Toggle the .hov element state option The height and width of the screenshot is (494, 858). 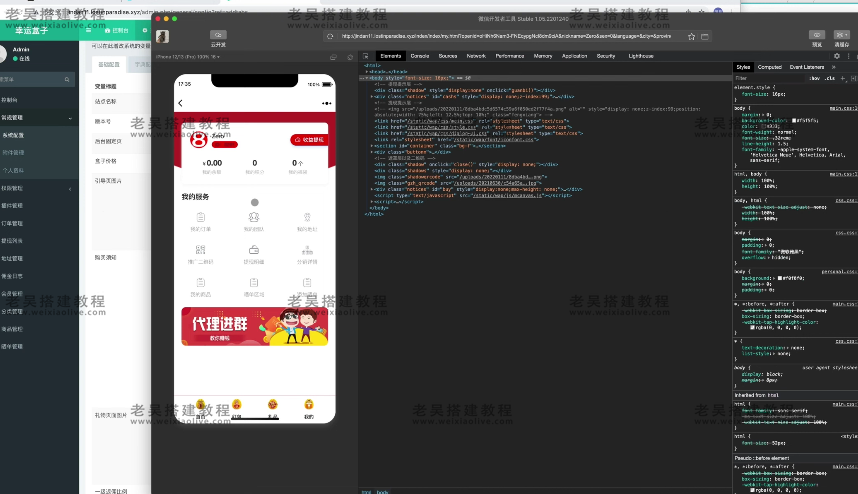(814, 77)
